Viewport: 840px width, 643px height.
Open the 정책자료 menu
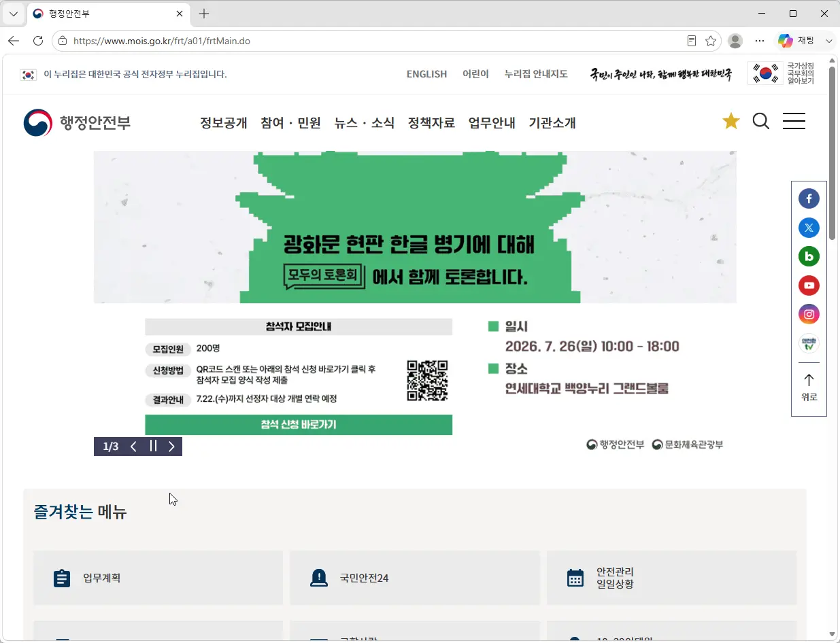pyautogui.click(x=431, y=123)
